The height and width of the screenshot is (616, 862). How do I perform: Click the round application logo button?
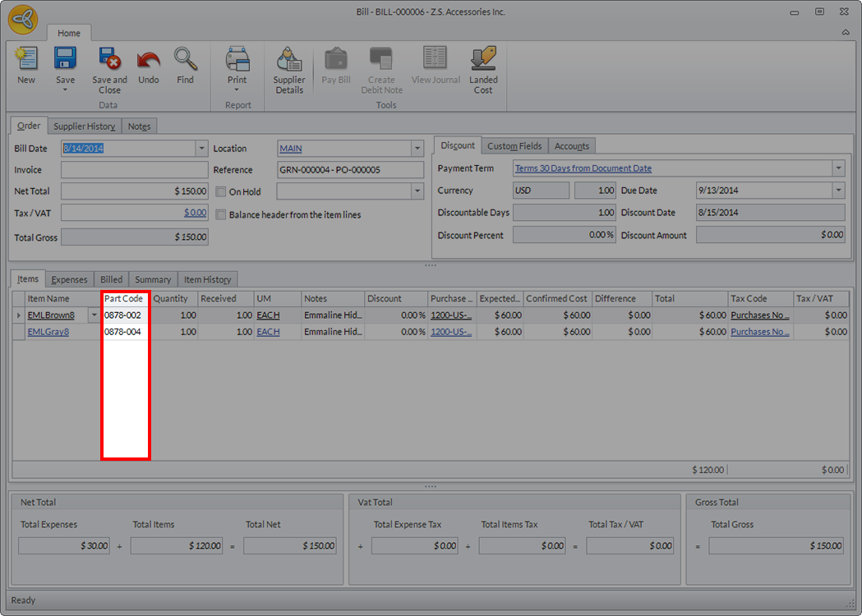(22, 20)
